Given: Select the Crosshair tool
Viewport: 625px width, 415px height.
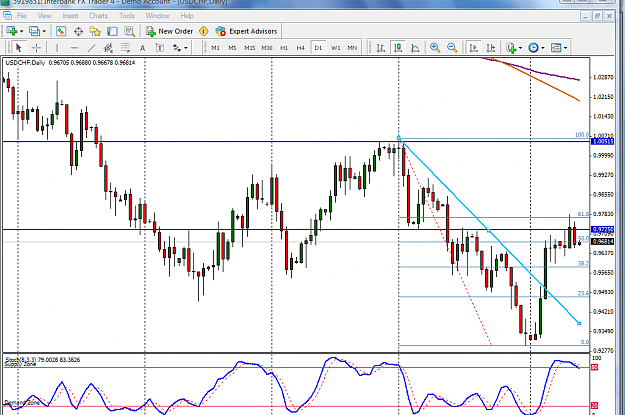Looking at the screenshot, I should pos(36,48).
